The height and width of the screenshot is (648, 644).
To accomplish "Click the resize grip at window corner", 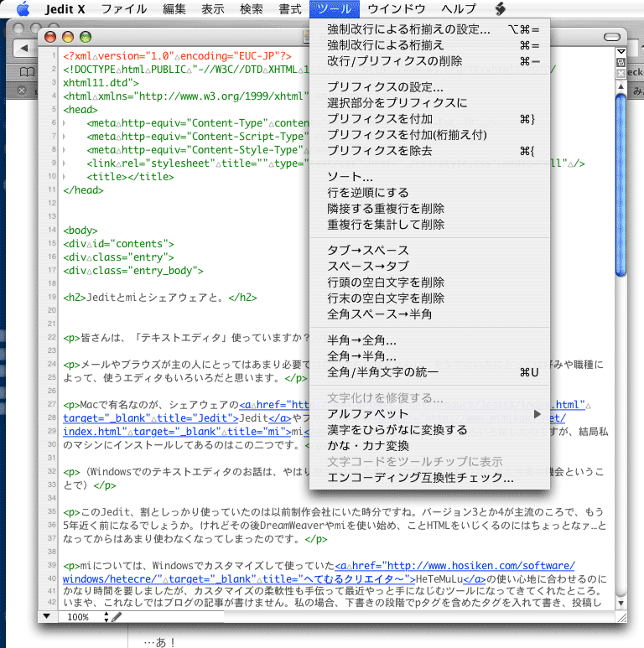I will [x=621, y=617].
